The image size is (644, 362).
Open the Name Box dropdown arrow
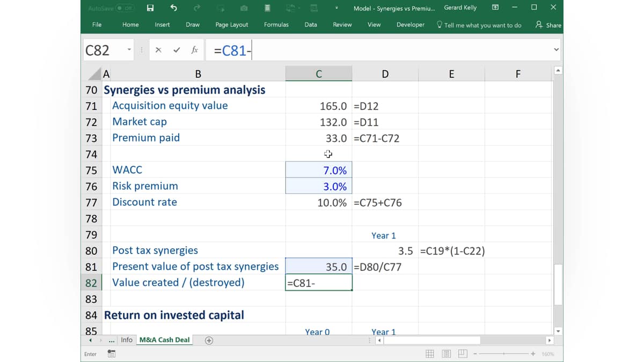(x=129, y=50)
